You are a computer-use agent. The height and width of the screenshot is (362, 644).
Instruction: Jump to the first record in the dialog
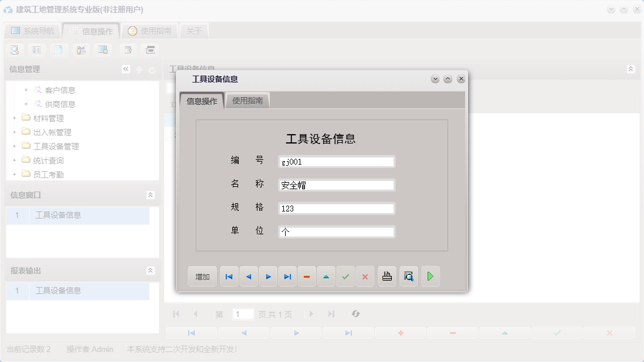[229, 276]
